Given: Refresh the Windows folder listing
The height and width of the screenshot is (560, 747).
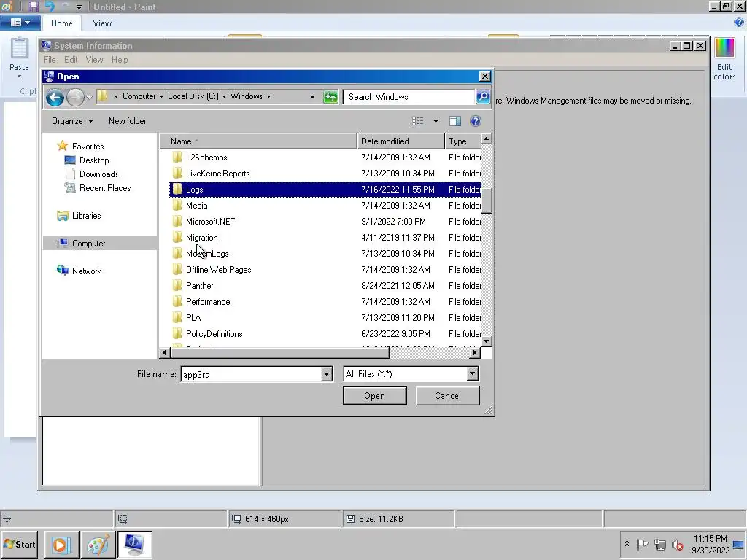Looking at the screenshot, I should [x=330, y=97].
